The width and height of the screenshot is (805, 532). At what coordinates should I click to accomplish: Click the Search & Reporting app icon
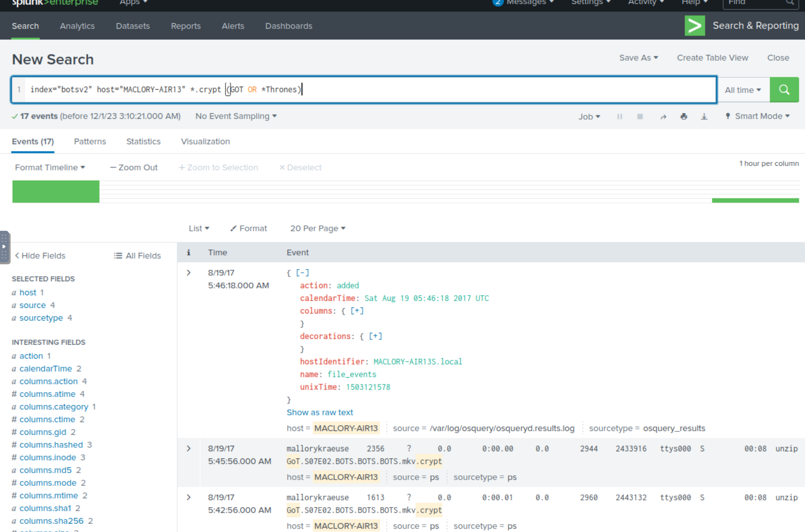pyautogui.click(x=695, y=26)
